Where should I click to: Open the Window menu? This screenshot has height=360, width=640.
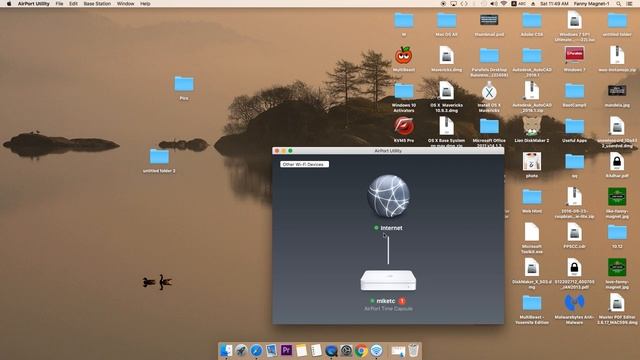[125, 4]
